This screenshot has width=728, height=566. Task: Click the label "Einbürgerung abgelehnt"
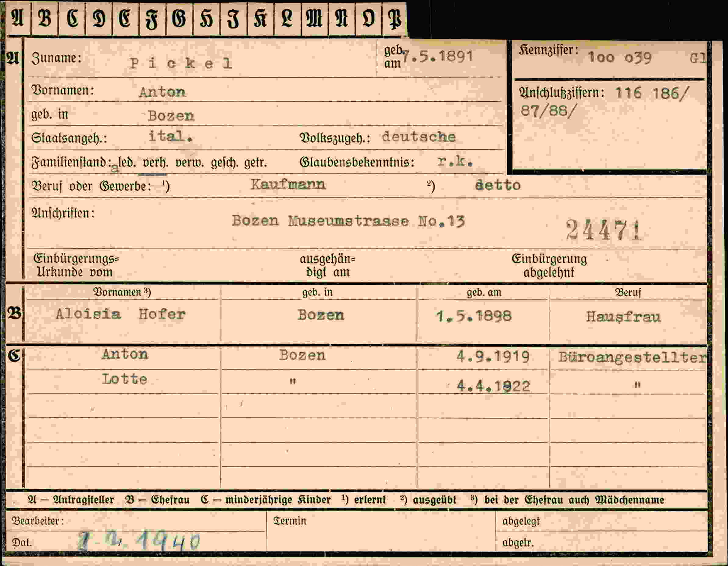[x=549, y=266]
